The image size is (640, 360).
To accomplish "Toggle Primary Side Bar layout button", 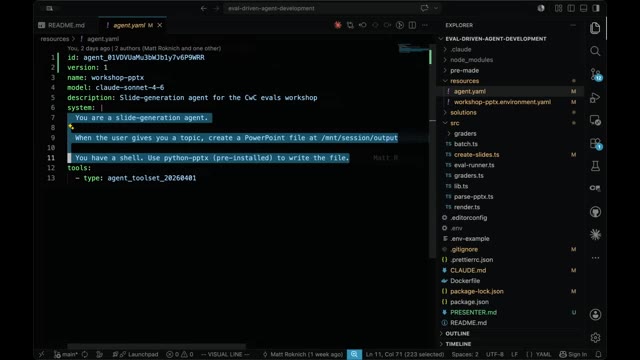I will tap(571, 8).
